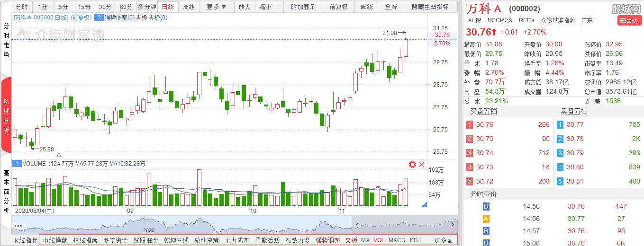
Task: Switch to 分时 intraday period
Action: click(22, 7)
